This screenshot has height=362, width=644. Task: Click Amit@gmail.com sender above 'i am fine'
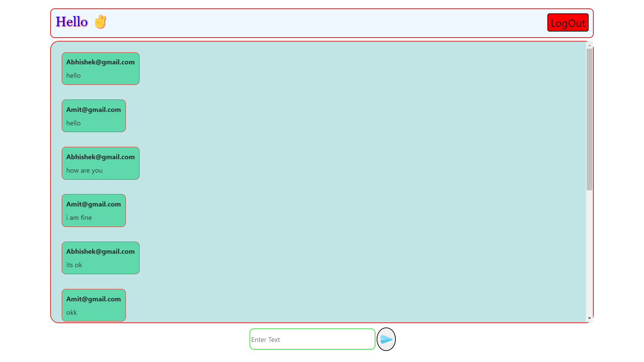[x=93, y=204]
